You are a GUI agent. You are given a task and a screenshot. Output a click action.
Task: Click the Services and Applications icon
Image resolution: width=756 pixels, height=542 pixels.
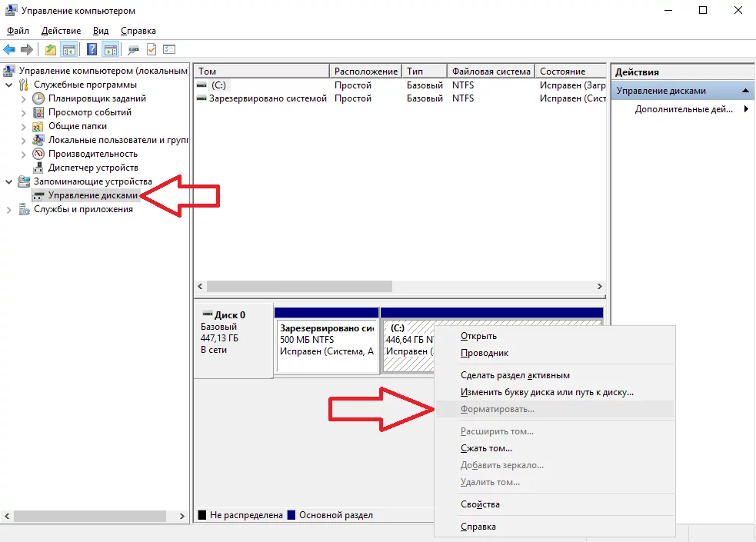coord(24,209)
